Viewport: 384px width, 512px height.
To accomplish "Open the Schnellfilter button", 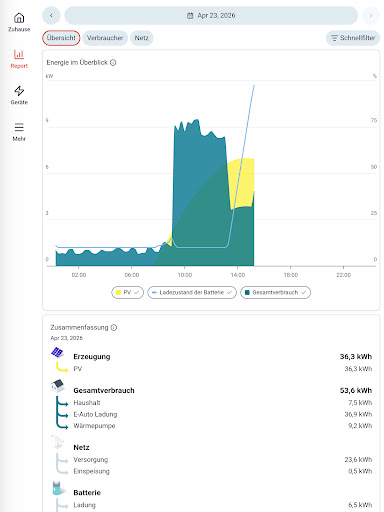I will 353,38.
